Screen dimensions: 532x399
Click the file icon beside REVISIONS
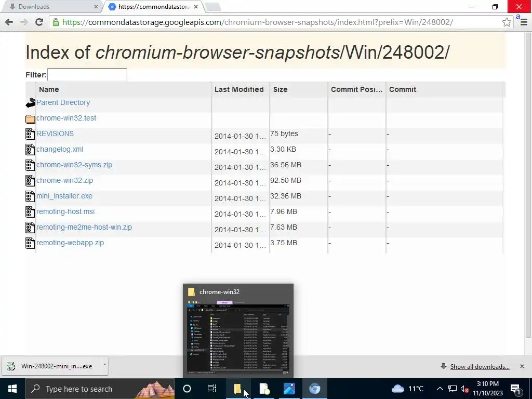30,134
